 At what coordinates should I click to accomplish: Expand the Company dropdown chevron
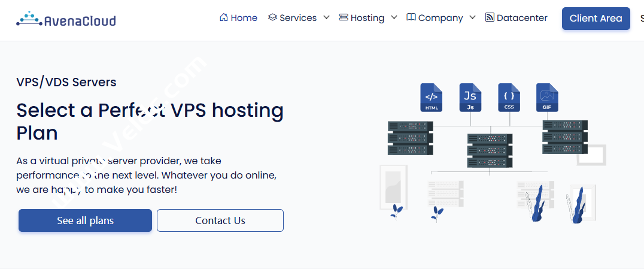point(472,17)
